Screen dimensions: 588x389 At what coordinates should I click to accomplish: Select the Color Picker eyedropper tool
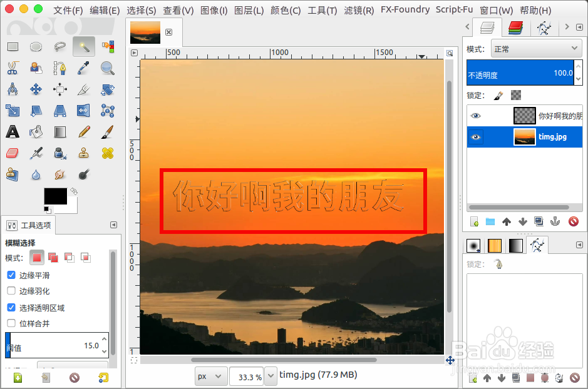click(x=84, y=68)
